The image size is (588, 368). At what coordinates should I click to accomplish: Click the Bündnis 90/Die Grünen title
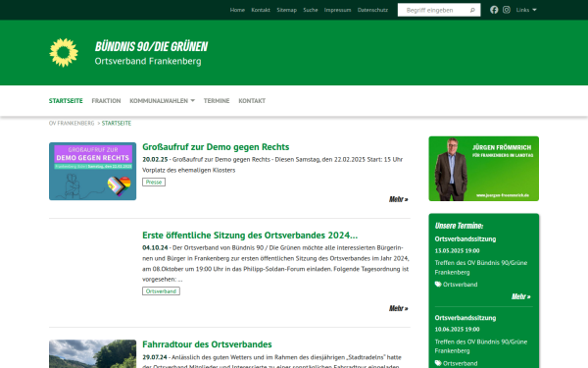(x=151, y=46)
